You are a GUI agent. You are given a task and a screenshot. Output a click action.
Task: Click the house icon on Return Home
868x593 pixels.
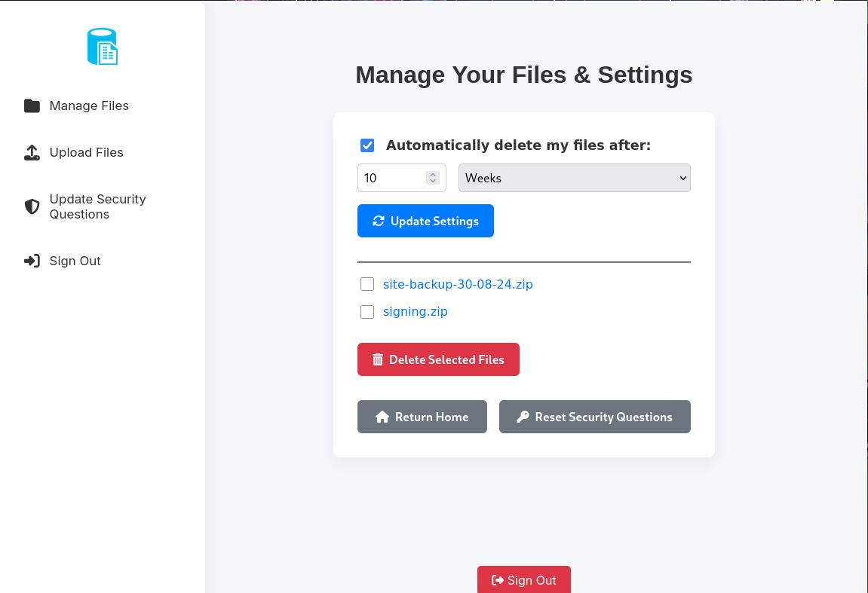click(382, 417)
